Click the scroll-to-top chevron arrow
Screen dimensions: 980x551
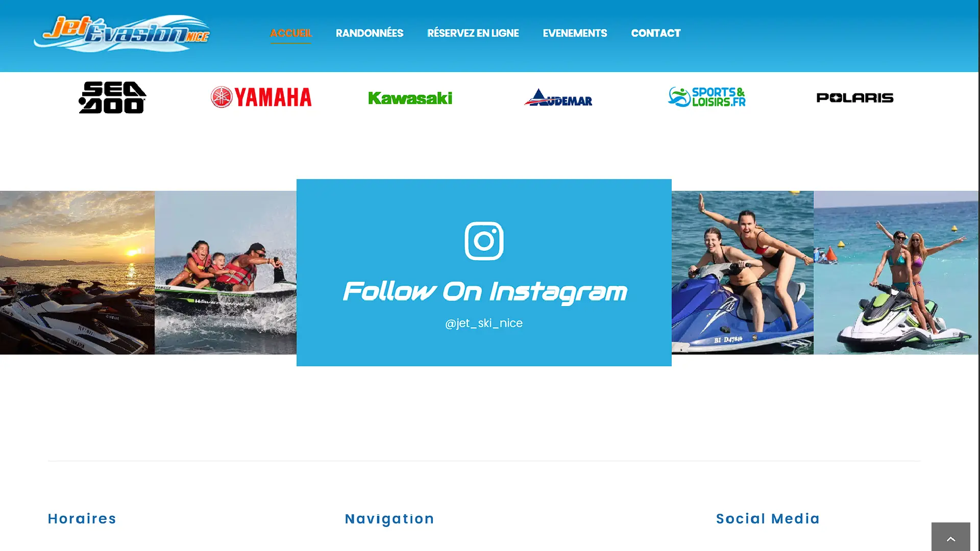(950, 538)
